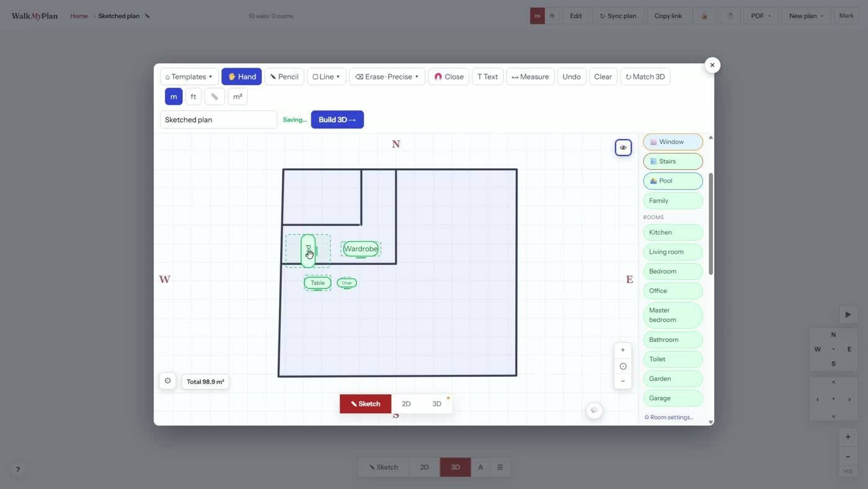Recenter the sketch canvas view
This screenshot has height=489, width=868.
click(x=623, y=366)
